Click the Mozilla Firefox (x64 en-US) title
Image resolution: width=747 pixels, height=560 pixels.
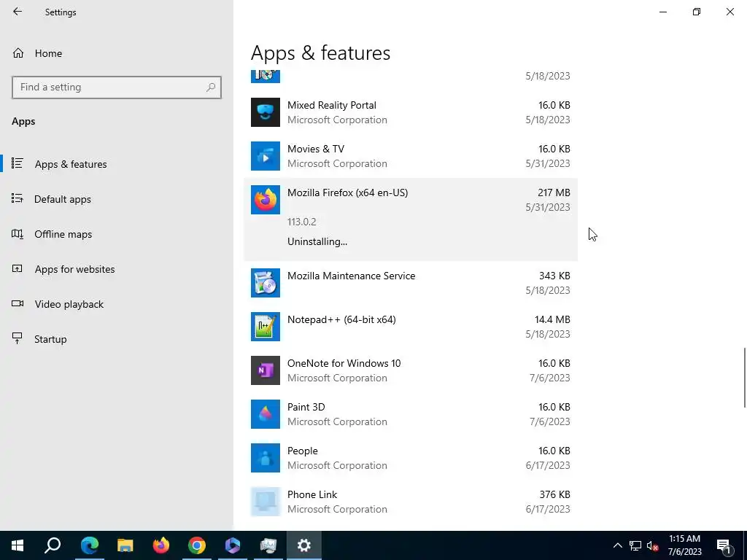(x=347, y=192)
